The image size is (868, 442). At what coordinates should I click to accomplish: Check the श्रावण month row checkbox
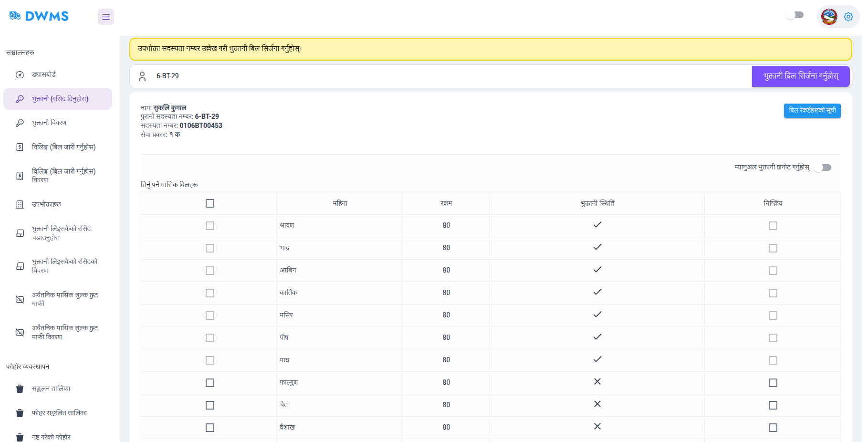(x=210, y=226)
